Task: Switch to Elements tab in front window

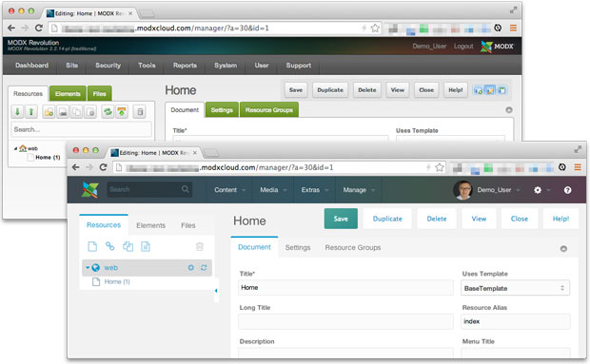Action: [x=150, y=225]
